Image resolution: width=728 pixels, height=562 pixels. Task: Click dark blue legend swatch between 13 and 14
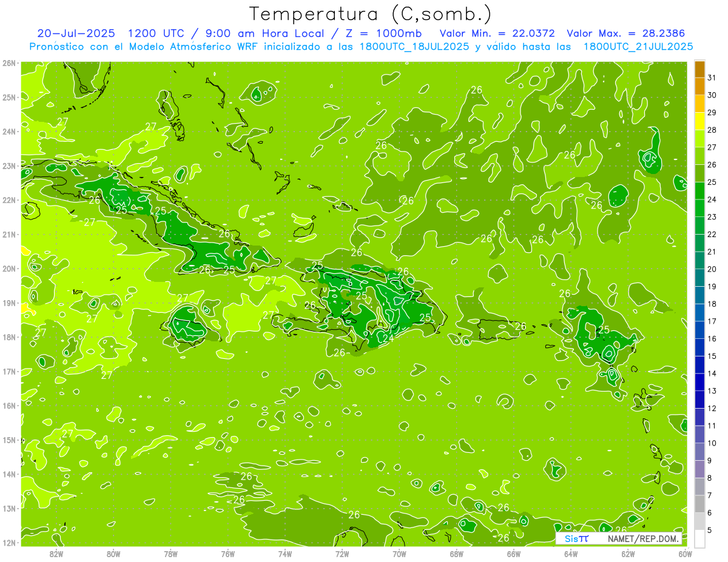(699, 382)
